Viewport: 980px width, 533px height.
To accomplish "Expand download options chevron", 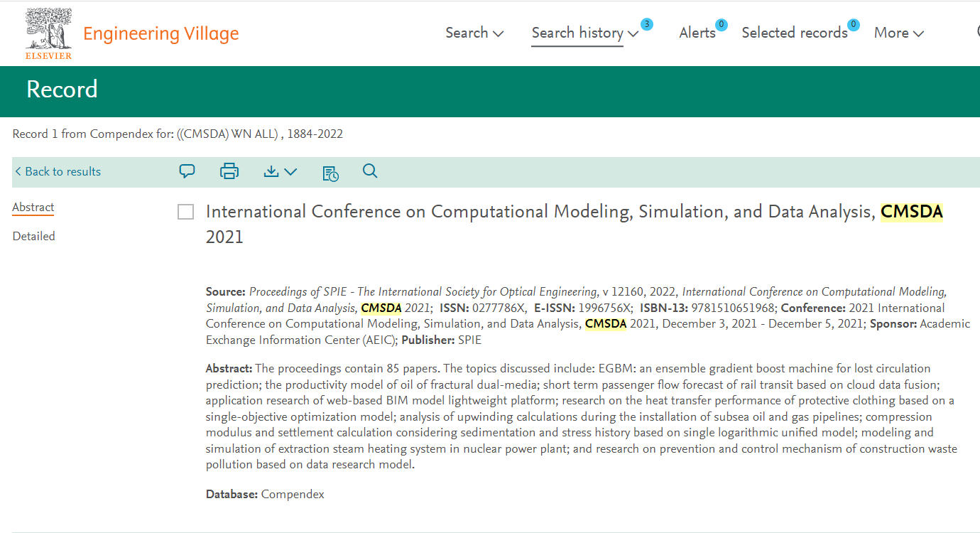I will (x=290, y=171).
